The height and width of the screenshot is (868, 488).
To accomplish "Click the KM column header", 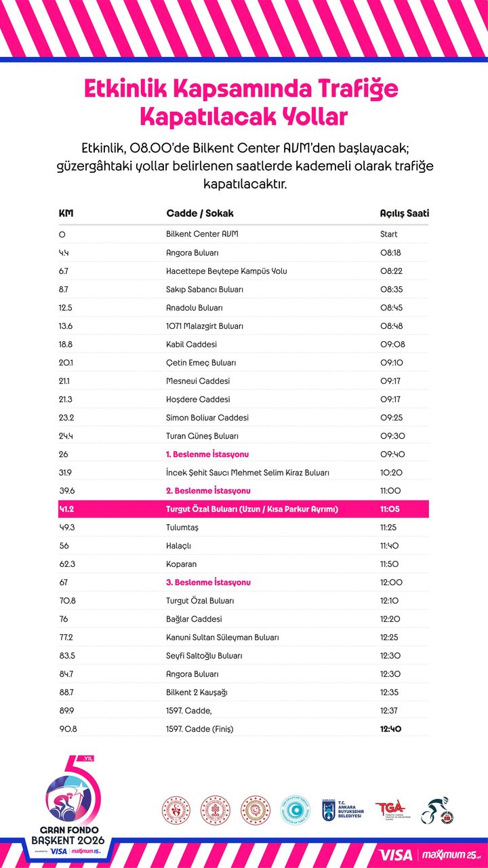I will [66, 214].
